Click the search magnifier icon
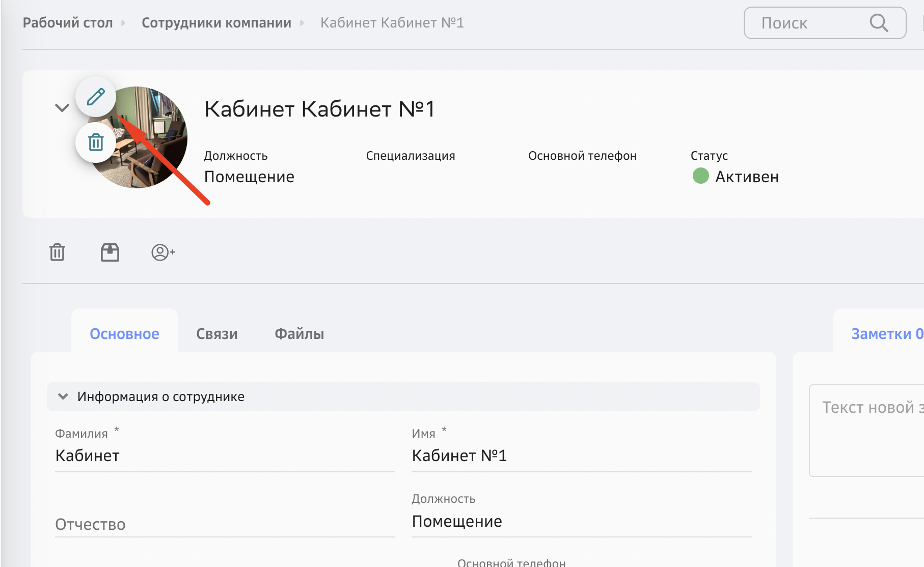 pyautogui.click(x=879, y=23)
